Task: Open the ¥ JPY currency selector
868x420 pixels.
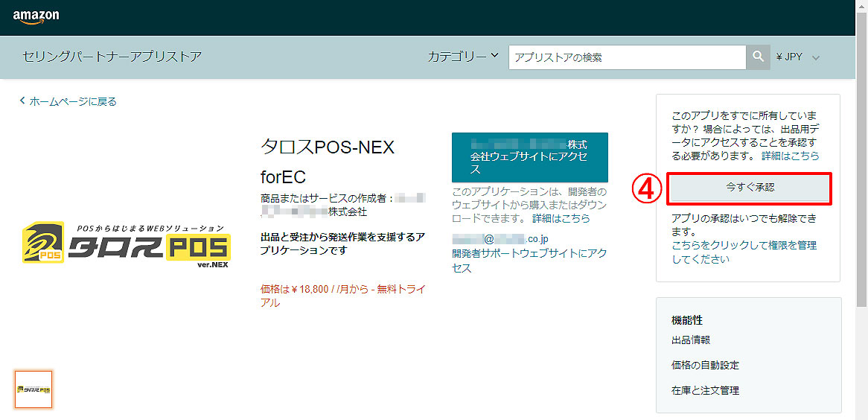Action: point(797,57)
